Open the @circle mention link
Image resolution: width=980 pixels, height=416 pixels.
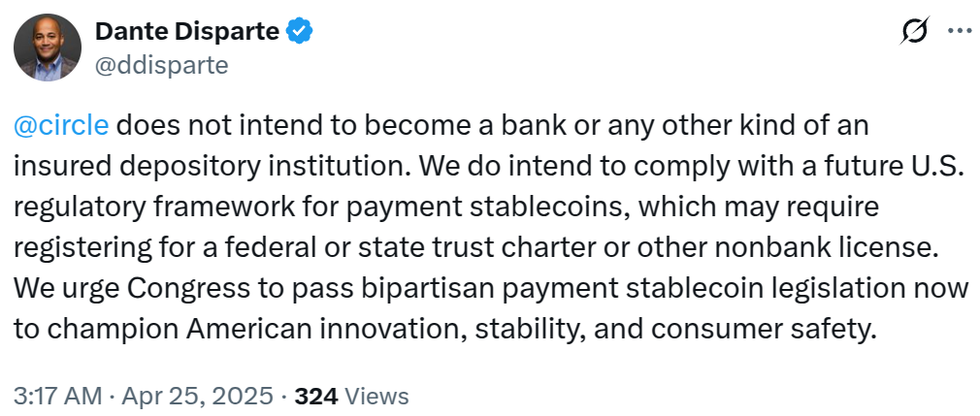click(62, 126)
